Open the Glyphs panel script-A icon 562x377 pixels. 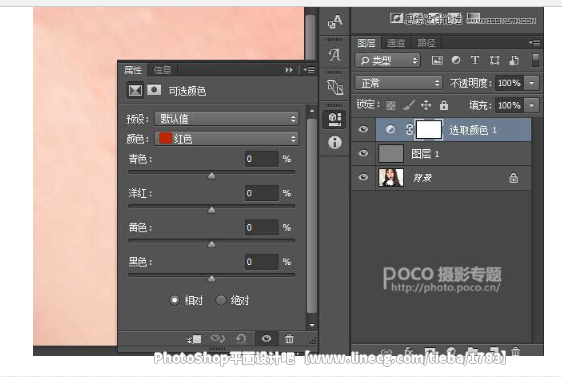(335, 55)
